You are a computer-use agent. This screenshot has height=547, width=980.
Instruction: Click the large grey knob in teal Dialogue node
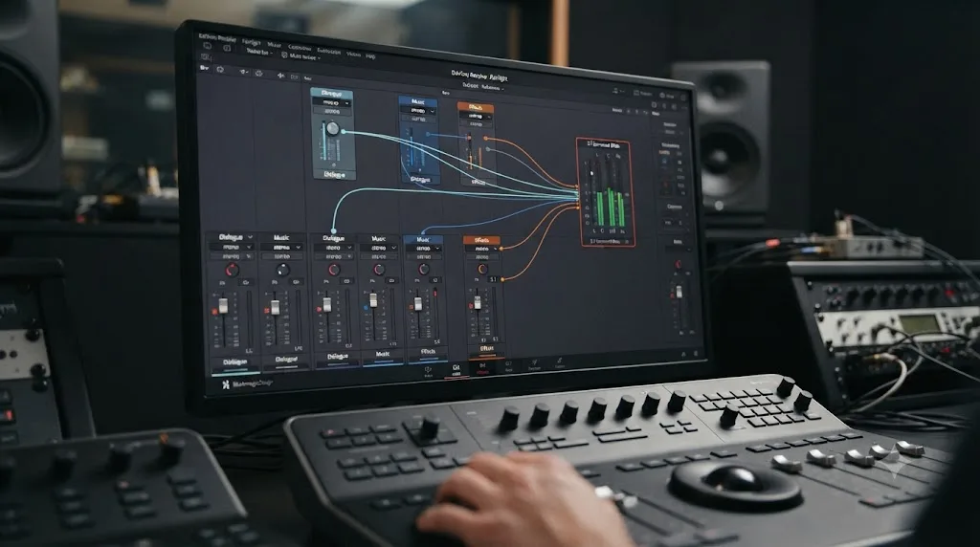[332, 129]
